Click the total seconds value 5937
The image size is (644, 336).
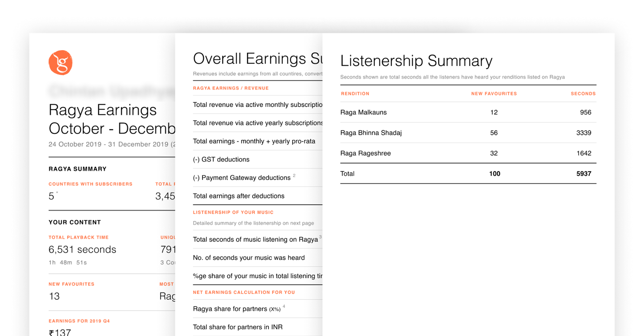click(584, 174)
